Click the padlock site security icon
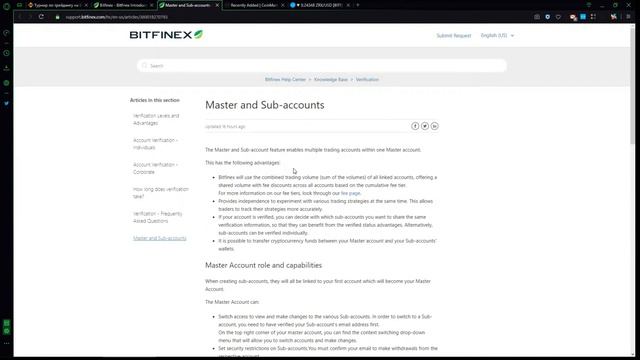Image resolution: width=640 pixels, height=360 pixels. 58,17
